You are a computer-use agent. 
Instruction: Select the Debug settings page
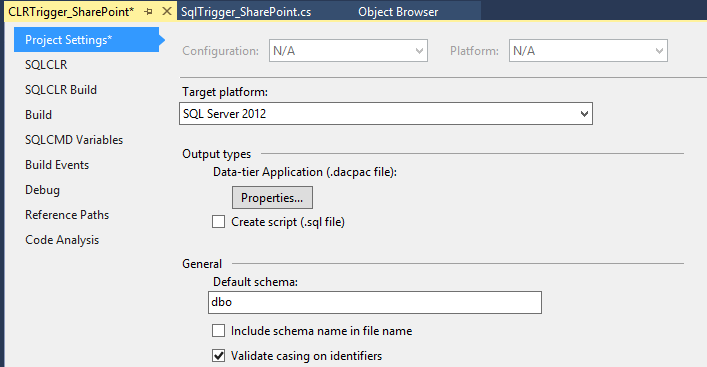pos(42,190)
